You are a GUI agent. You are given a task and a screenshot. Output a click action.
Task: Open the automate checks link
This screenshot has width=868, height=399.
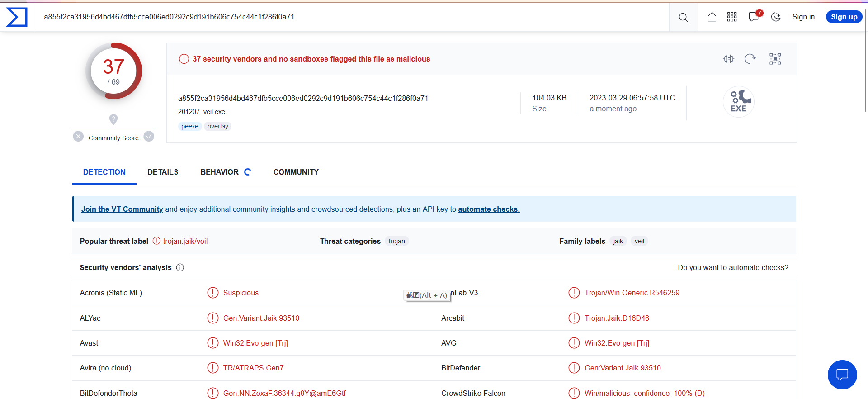(489, 209)
